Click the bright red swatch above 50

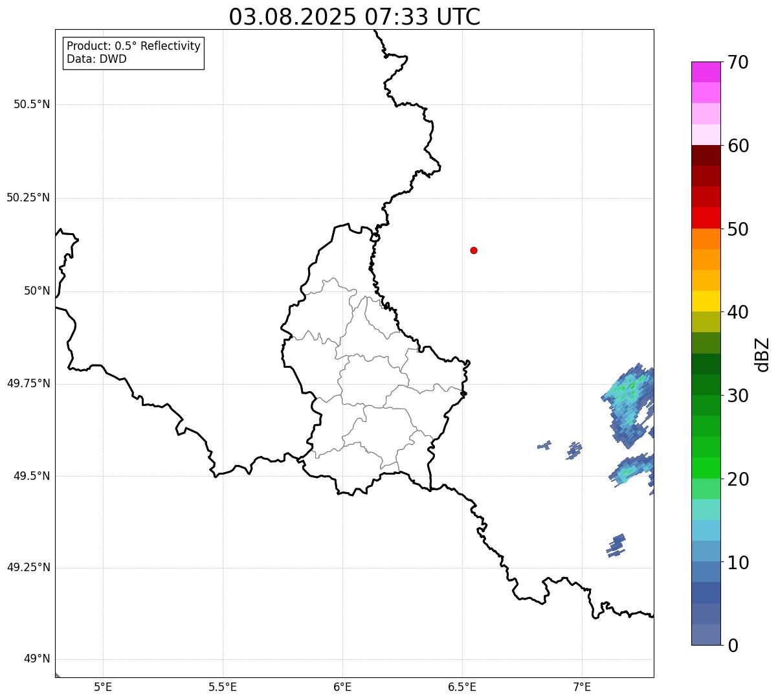(706, 218)
